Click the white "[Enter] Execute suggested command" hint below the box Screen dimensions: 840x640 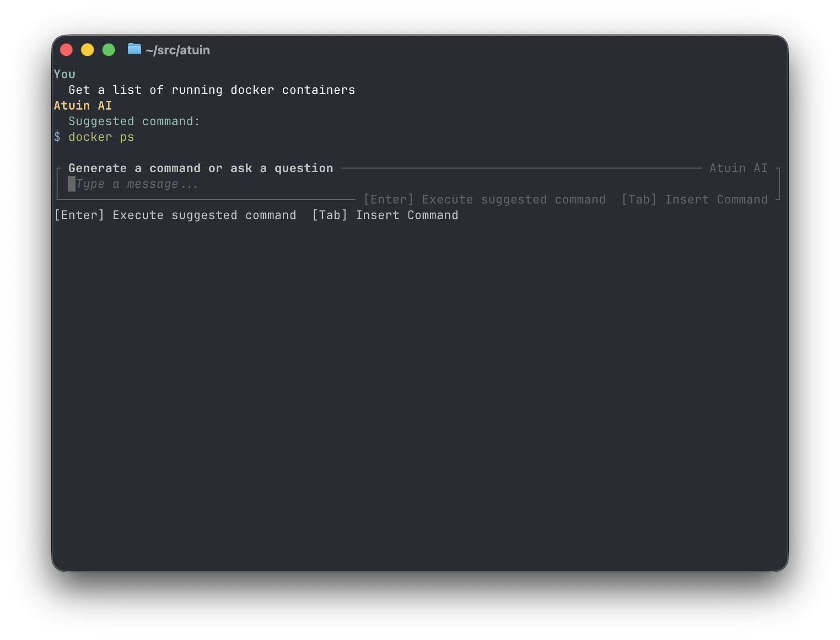tap(175, 215)
